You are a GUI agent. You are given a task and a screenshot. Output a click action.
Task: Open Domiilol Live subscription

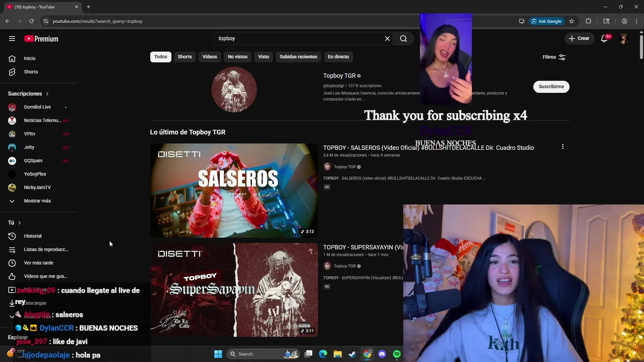point(38,107)
